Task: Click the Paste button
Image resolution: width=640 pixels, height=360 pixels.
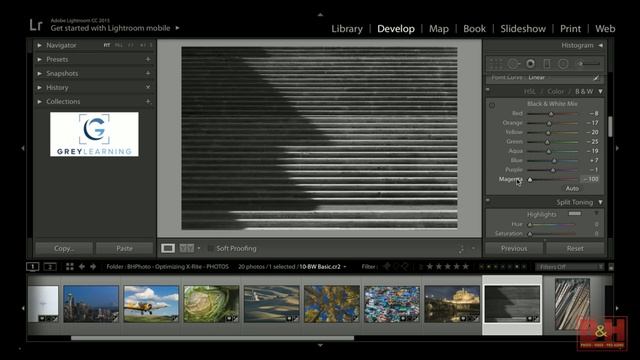Action: (x=124, y=248)
